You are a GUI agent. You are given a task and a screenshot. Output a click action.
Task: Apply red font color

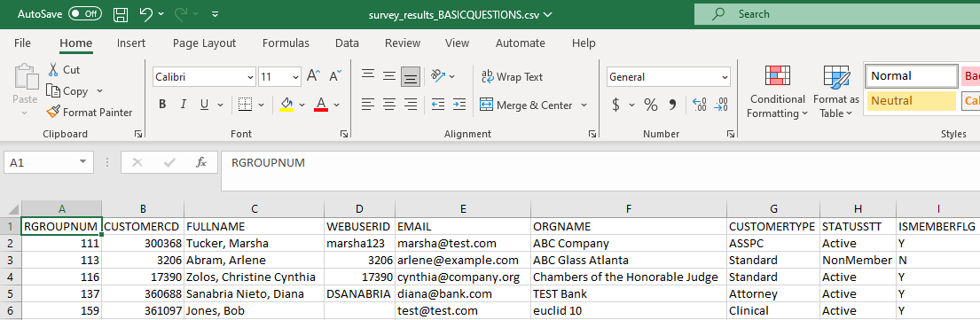321,105
